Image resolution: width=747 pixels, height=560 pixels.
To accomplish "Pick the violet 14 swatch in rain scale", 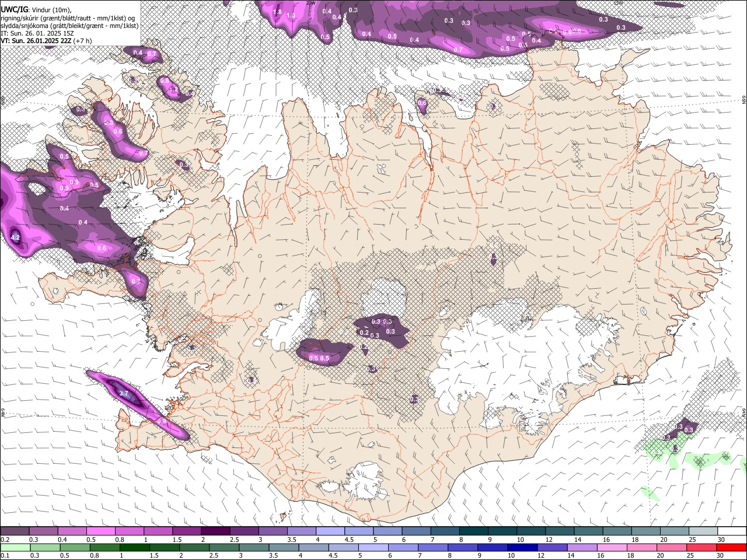I will (582, 548).
